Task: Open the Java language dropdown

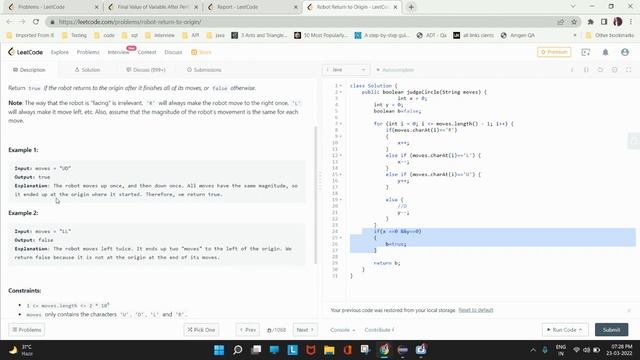Action: (x=346, y=70)
